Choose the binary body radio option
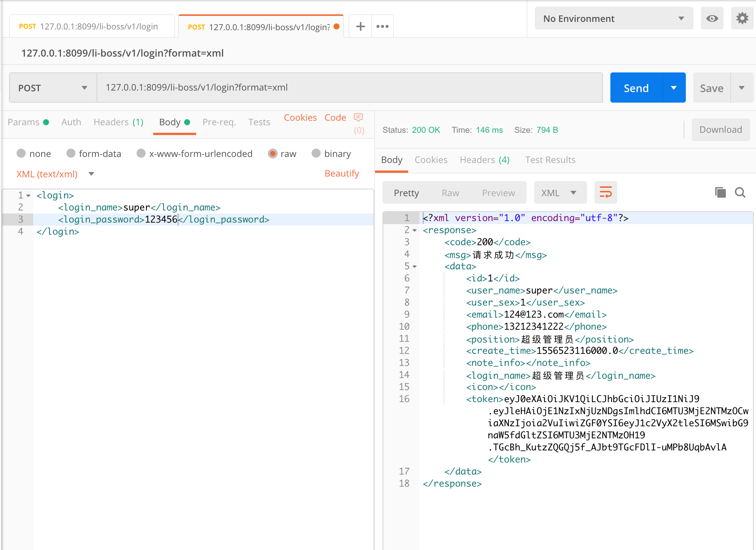The height and width of the screenshot is (550, 756). [x=316, y=154]
